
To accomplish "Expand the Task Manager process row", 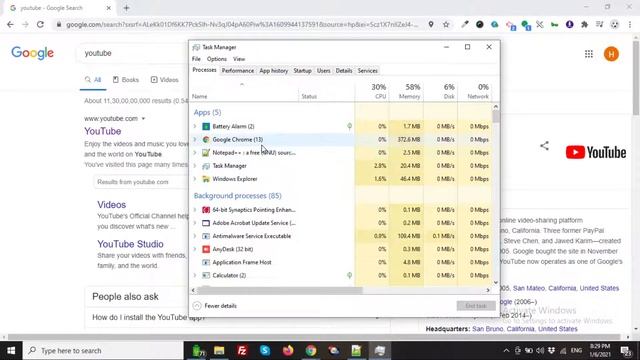I will point(195,166).
